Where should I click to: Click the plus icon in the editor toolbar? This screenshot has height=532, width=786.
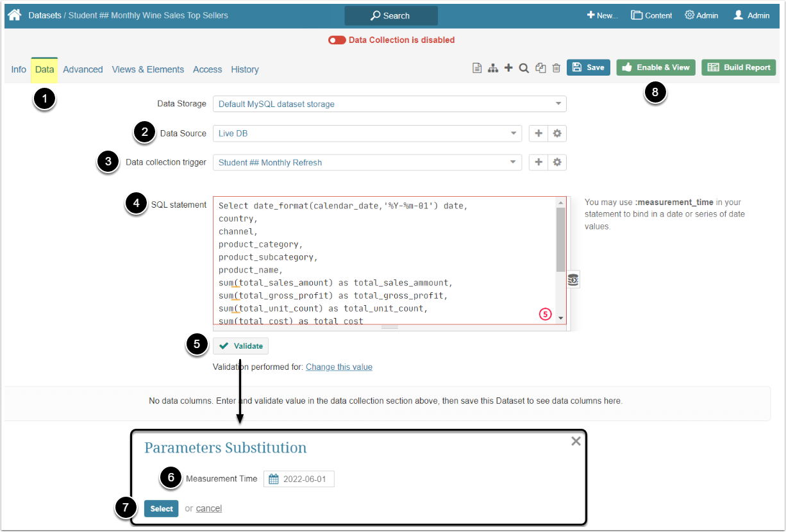pyautogui.click(x=508, y=68)
